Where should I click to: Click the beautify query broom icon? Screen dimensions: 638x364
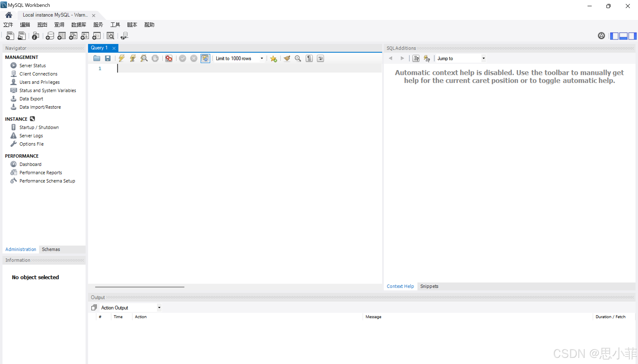(287, 58)
